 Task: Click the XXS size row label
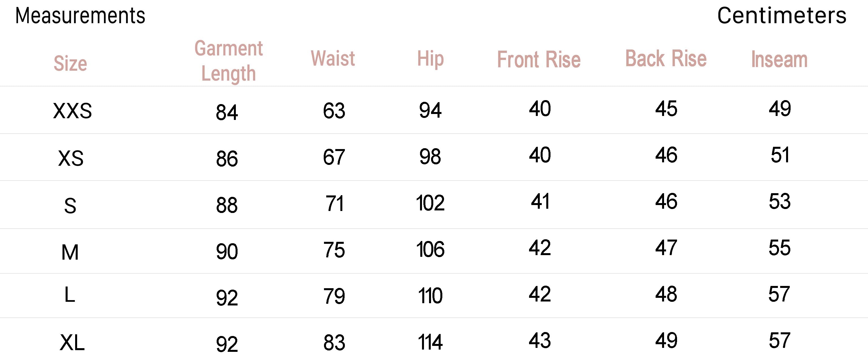[72, 111]
